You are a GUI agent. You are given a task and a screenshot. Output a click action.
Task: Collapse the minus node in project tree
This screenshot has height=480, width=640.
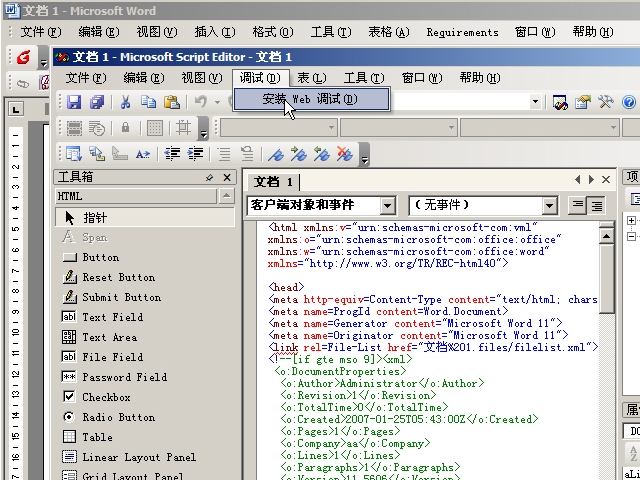pyautogui.click(x=631, y=236)
